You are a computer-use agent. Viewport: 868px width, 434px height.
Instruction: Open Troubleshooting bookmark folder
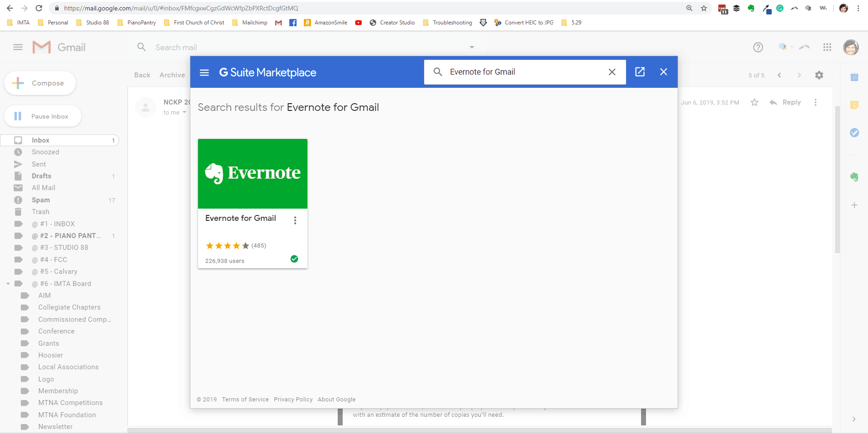[448, 23]
